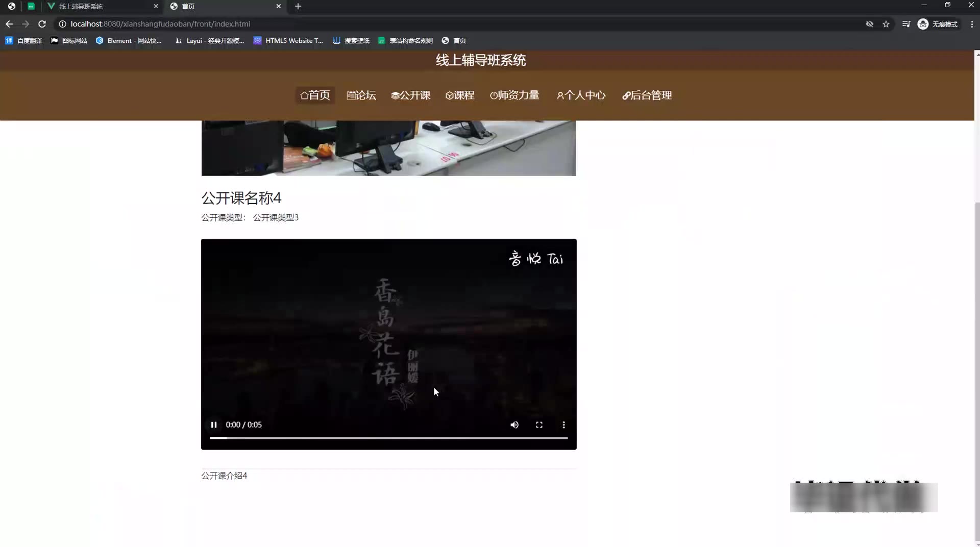The image size is (980, 547).
Task: Focus the address bar URL
Action: tap(160, 24)
